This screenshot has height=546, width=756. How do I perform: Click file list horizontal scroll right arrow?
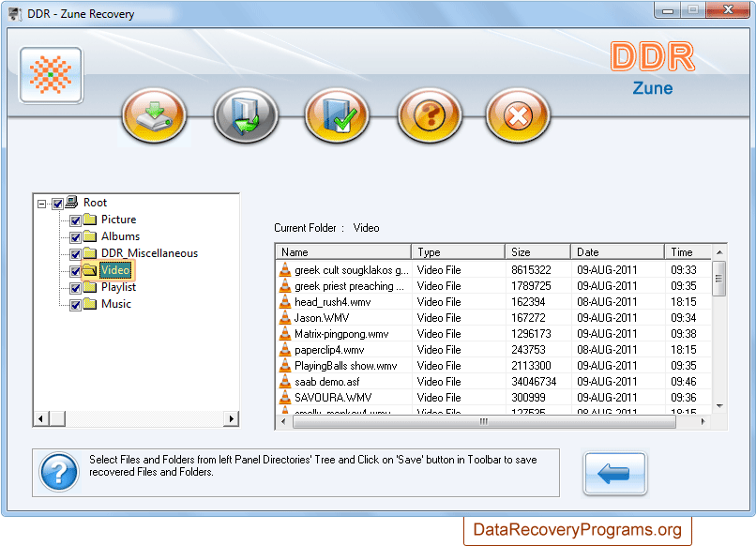[x=703, y=421]
